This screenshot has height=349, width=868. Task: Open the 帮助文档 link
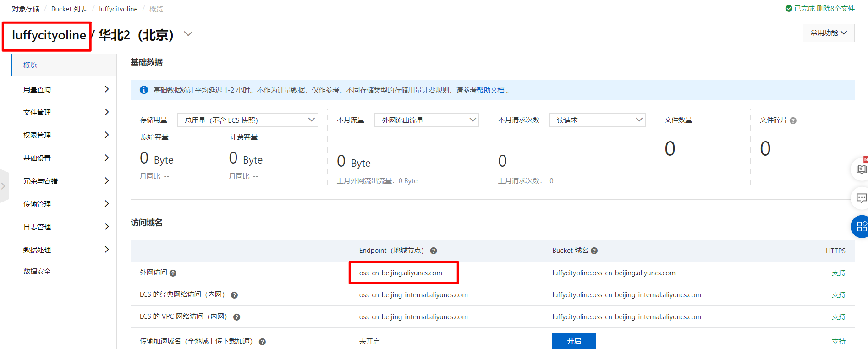490,90
